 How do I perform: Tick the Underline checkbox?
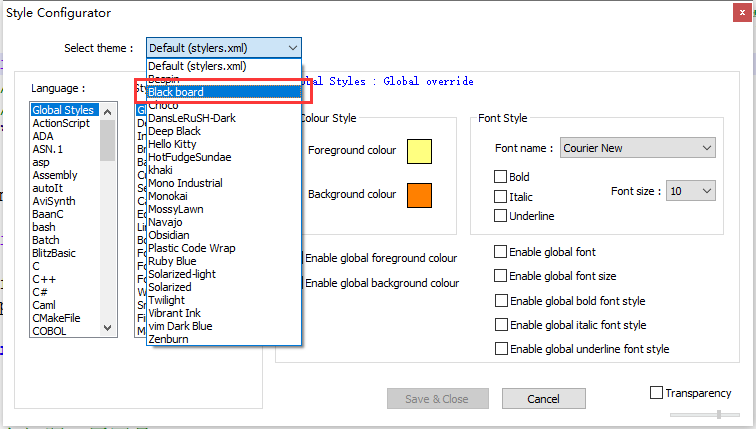(x=500, y=215)
